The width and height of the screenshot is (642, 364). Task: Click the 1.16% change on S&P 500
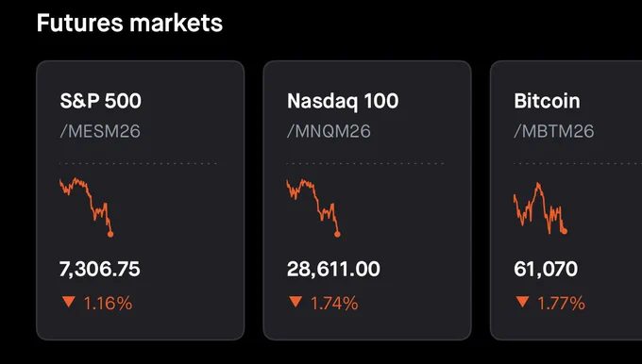(108, 304)
